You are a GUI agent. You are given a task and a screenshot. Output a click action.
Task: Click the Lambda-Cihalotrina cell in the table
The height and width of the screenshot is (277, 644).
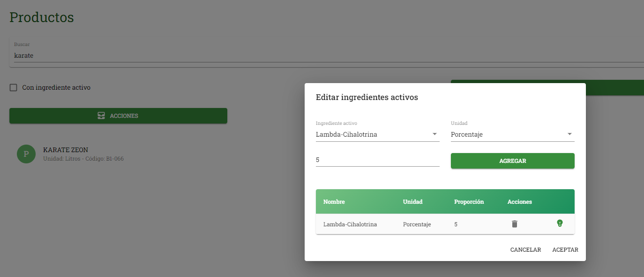pos(350,224)
